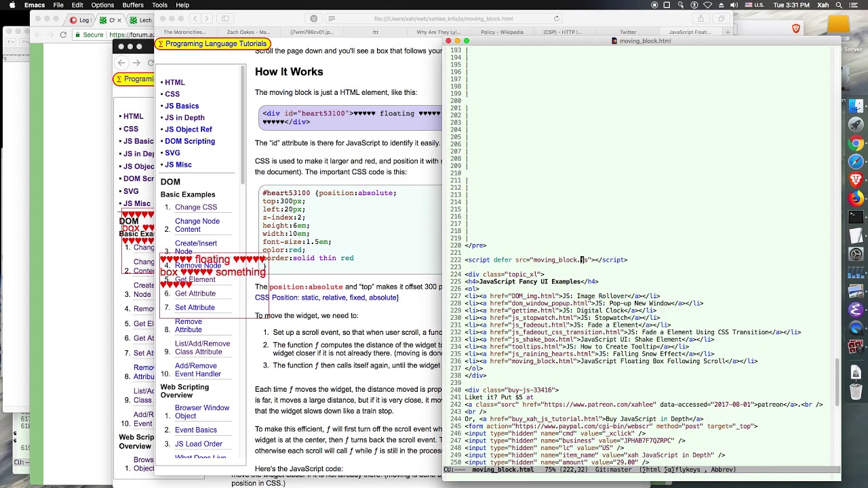Open the SVG sidebar link
The width and height of the screenshot is (868, 488).
172,153
